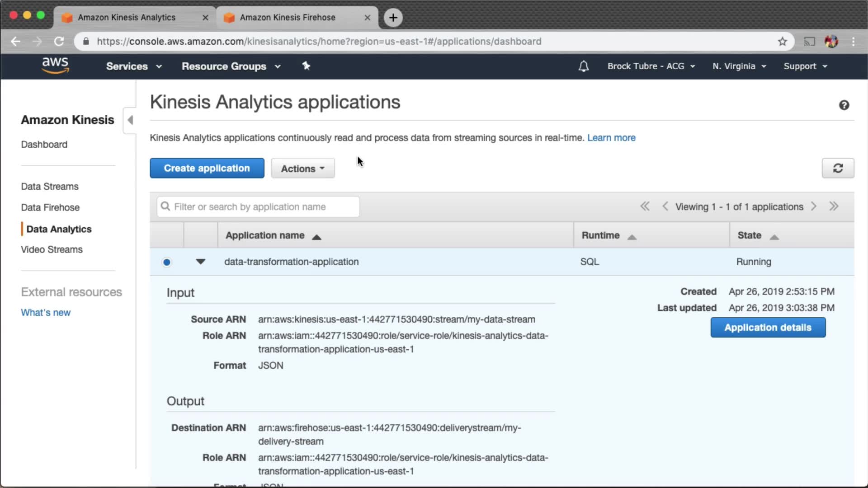This screenshot has width=868, height=488.
Task: Select the data-transformation-application radio button
Action: (167, 262)
